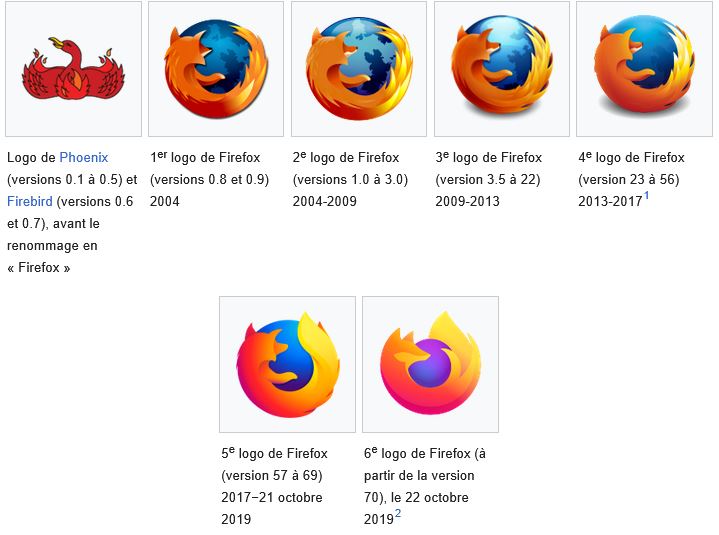Click the '6e logo de Firefox' caption text

(x=418, y=453)
